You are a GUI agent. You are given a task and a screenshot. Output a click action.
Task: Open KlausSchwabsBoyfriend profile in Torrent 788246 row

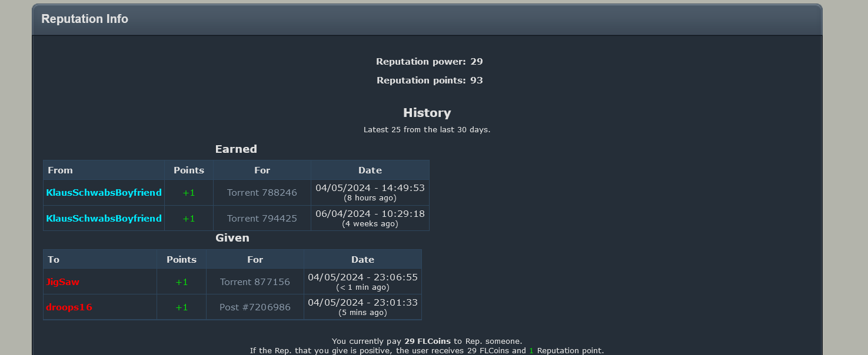[x=104, y=193]
